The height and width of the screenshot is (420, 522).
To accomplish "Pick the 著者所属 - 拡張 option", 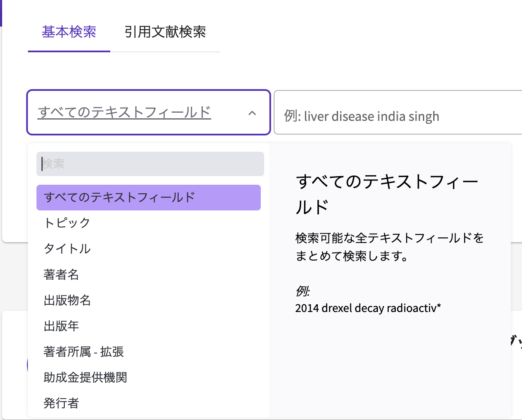I will [84, 352].
